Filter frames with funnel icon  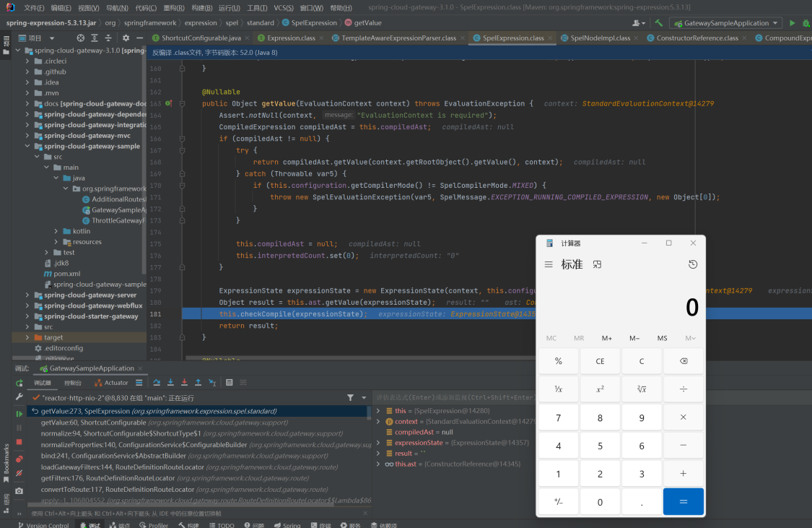351,397
